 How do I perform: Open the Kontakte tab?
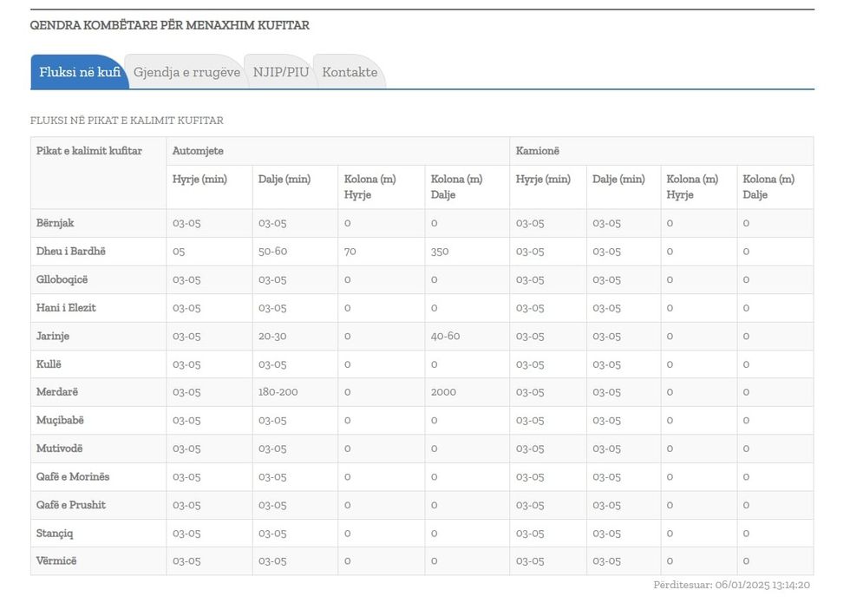pyautogui.click(x=350, y=72)
